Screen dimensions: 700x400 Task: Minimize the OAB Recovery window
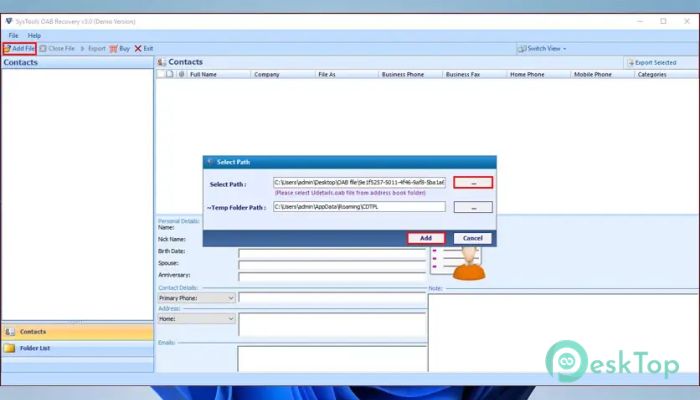tap(640, 21)
